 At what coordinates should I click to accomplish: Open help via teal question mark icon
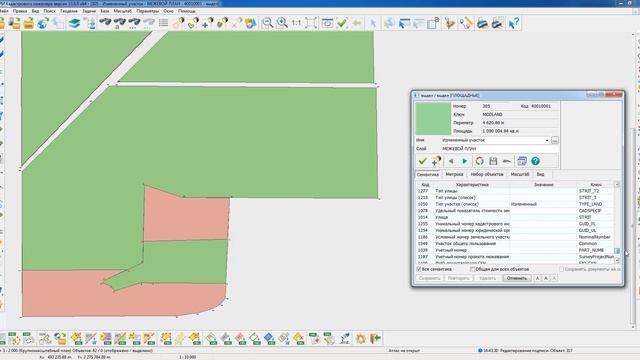(536, 161)
